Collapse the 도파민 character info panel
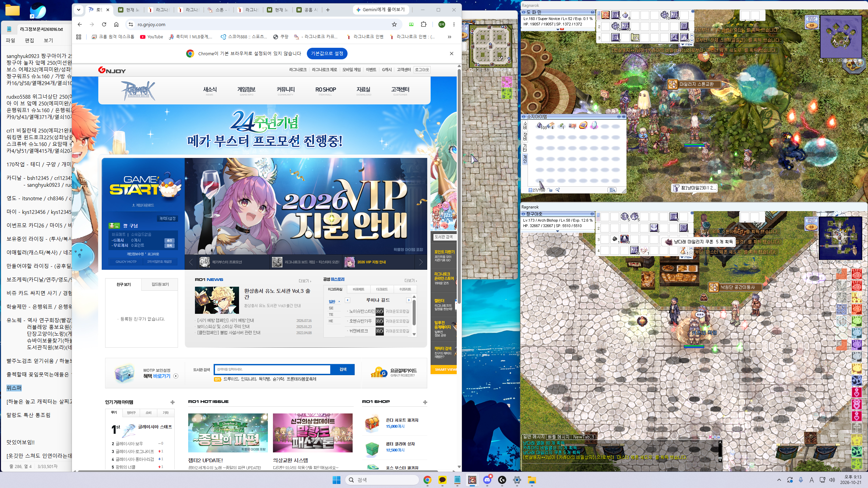 click(592, 12)
